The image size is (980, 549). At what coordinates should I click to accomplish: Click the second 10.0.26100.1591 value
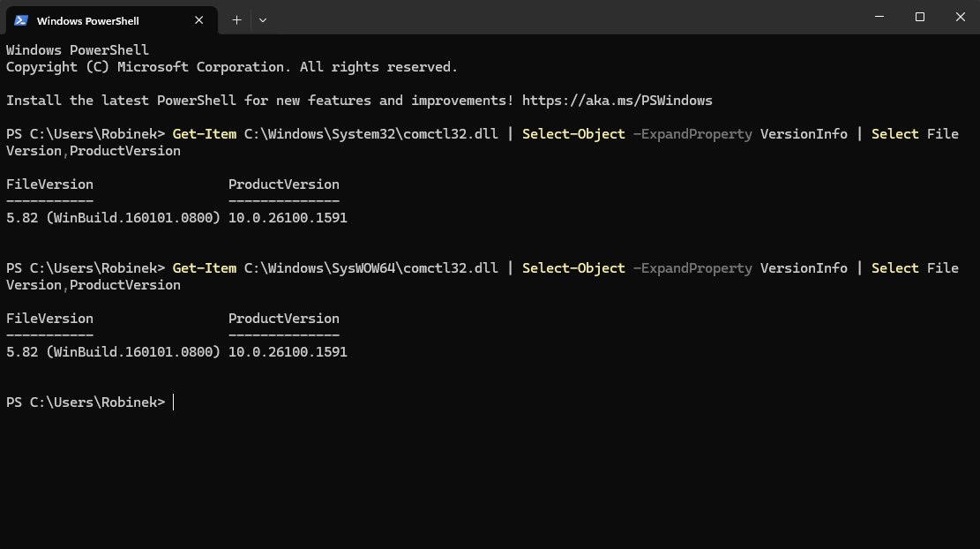[288, 352]
